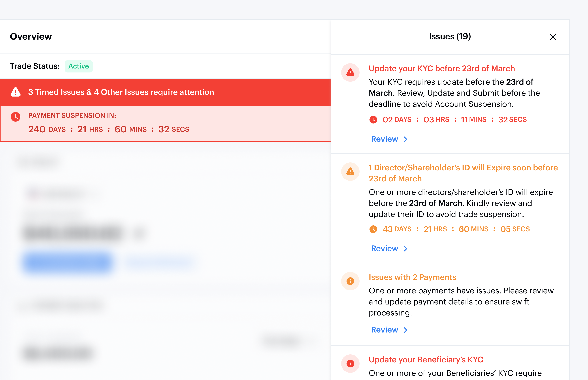Screen dimensions: 588x380
Task: Click the red info icon beside Beneficiary's KYC
Action: point(350,363)
